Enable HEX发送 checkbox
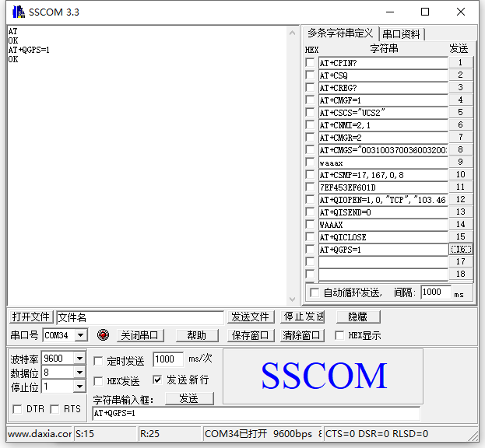485x448 pixels. pyautogui.click(x=98, y=381)
